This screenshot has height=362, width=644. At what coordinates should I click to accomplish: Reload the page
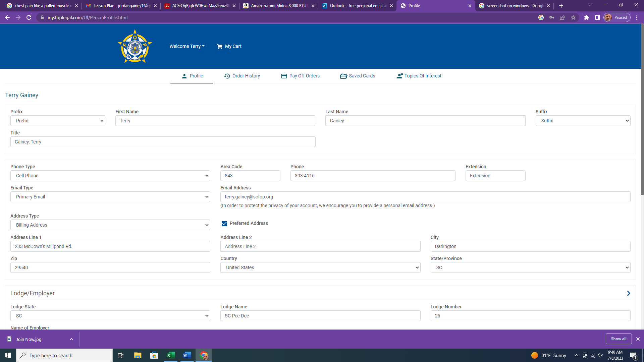point(29,17)
